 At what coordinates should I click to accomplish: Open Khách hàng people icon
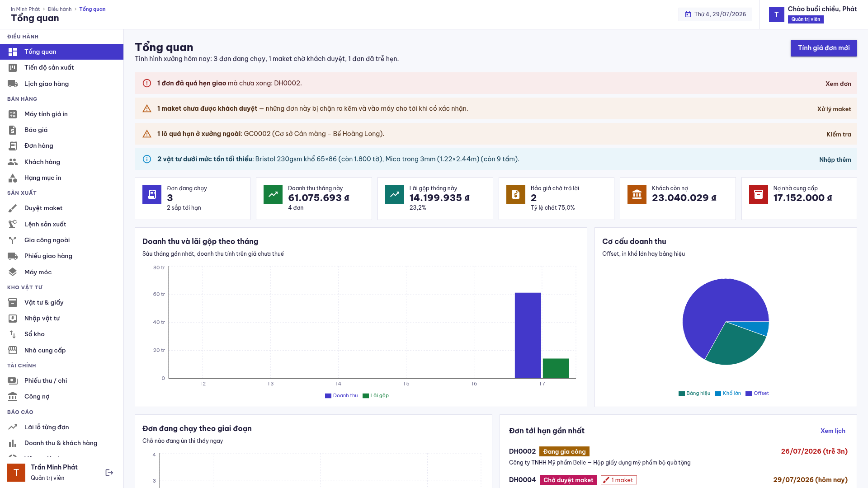pos(13,162)
